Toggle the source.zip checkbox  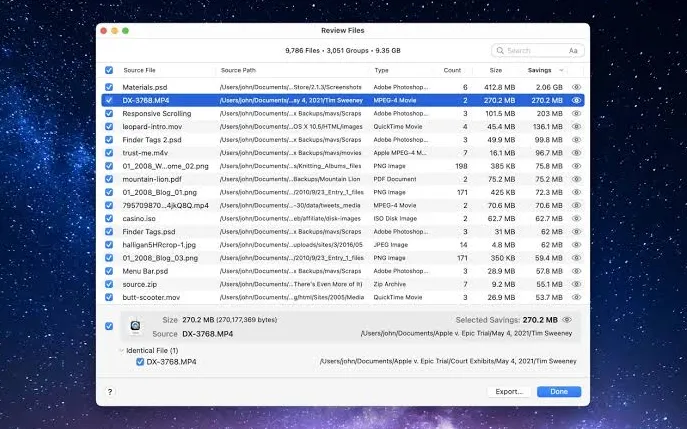(x=109, y=284)
